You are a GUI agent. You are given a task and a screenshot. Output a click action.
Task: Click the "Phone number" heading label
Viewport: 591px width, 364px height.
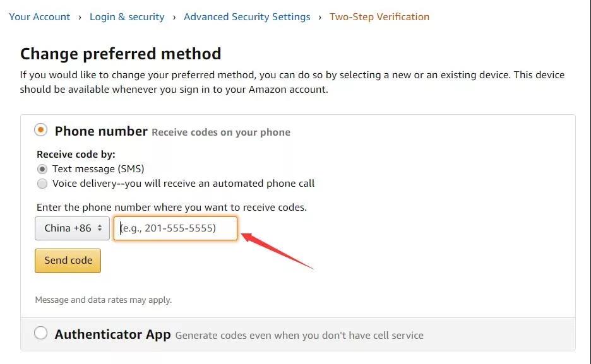click(101, 131)
